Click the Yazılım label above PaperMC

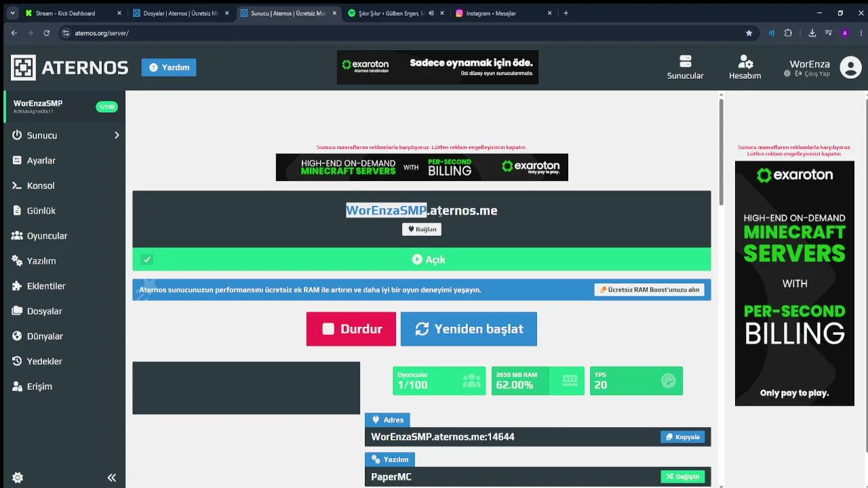(x=390, y=460)
